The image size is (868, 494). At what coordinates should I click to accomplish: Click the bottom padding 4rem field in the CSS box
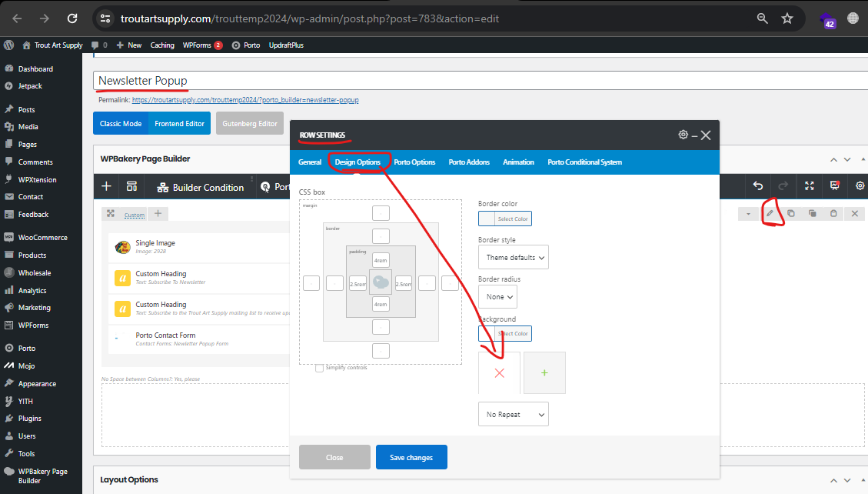381,304
